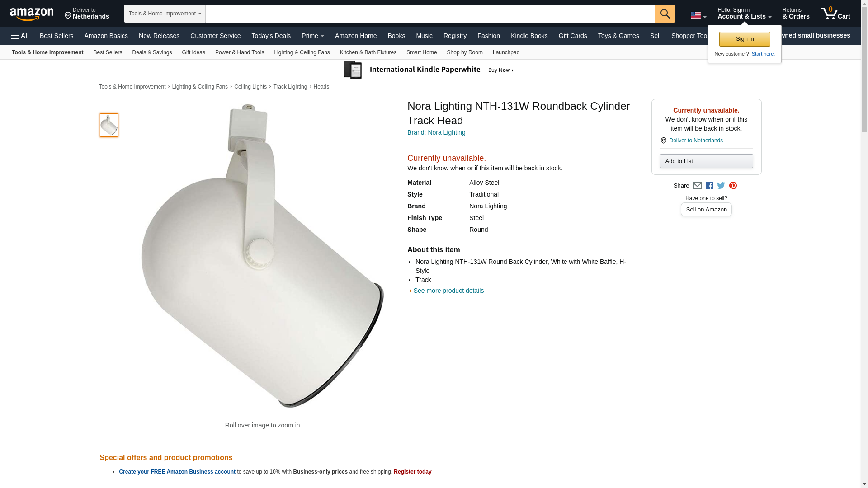Click into the search text field
This screenshot has width=868, height=488.
click(429, 14)
